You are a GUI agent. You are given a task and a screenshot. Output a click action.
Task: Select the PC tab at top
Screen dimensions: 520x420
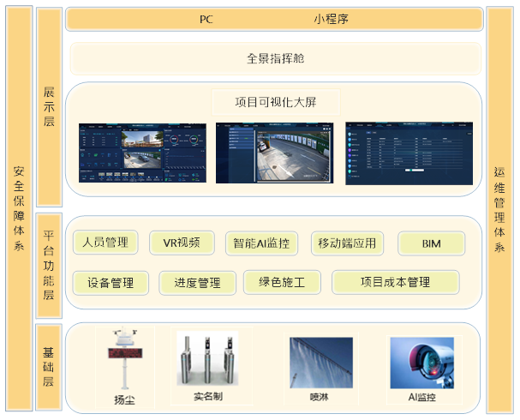(x=206, y=19)
